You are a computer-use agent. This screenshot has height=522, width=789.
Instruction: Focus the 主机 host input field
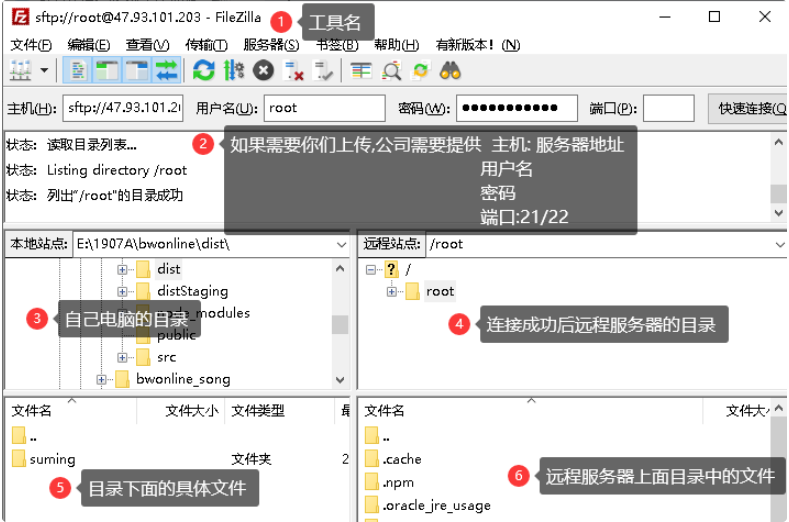[x=123, y=108]
